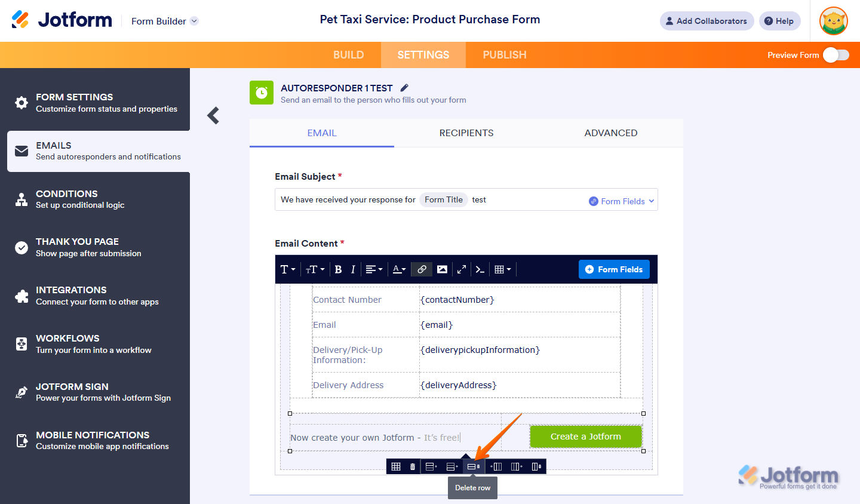
Task: Click the insert row after icon
Action: click(x=452, y=466)
